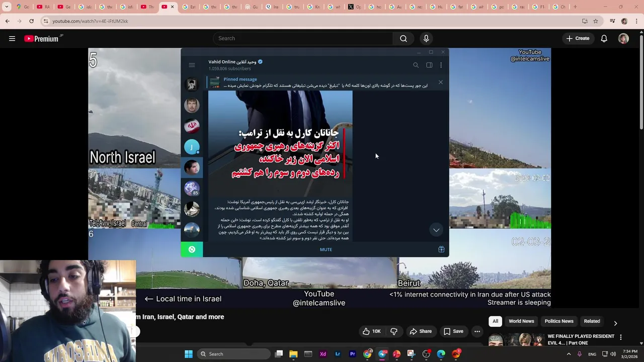Select the Politics News filter chip
The height and width of the screenshot is (362, 644).
[x=559, y=321]
